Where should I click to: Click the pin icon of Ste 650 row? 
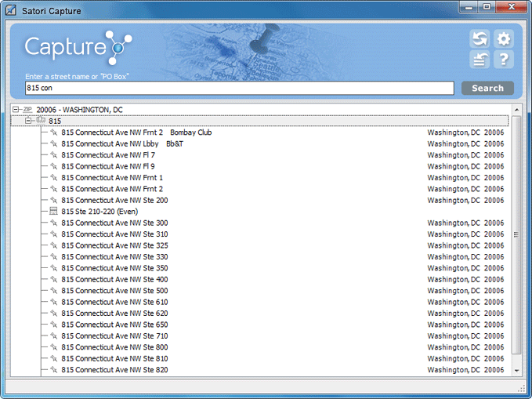53,325
